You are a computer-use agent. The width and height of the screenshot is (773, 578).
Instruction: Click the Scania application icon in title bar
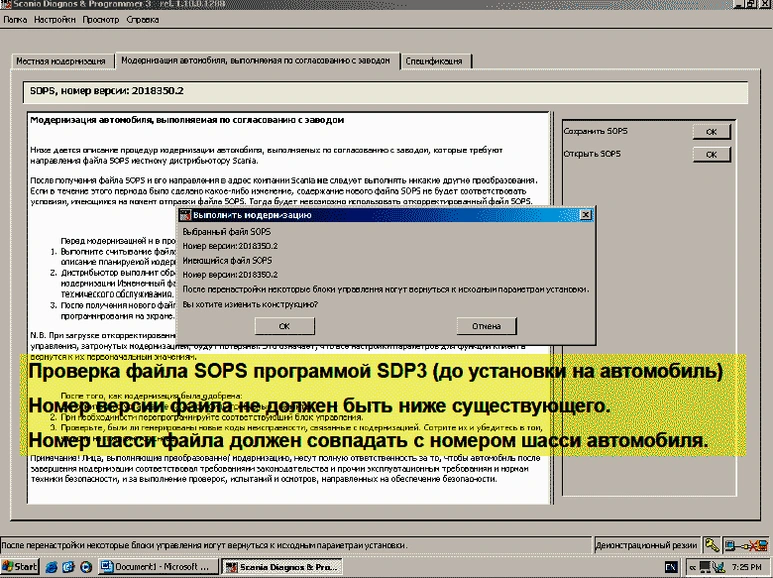click(6, 5)
